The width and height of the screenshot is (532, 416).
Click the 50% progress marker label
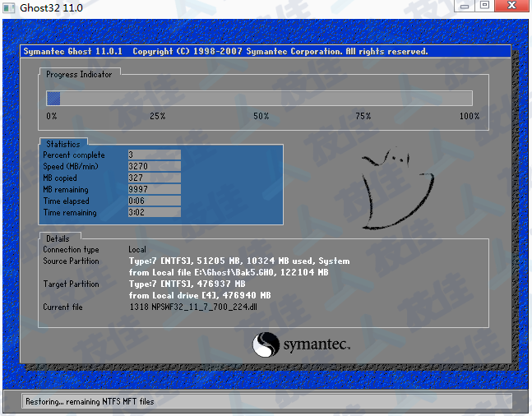(261, 116)
